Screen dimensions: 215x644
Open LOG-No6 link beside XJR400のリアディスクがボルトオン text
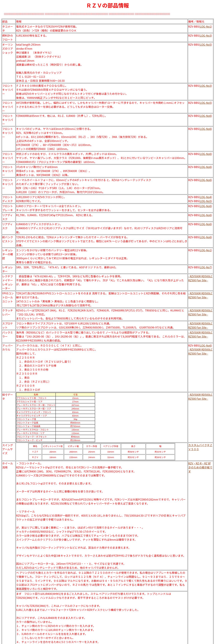click(x=205, y=224)
